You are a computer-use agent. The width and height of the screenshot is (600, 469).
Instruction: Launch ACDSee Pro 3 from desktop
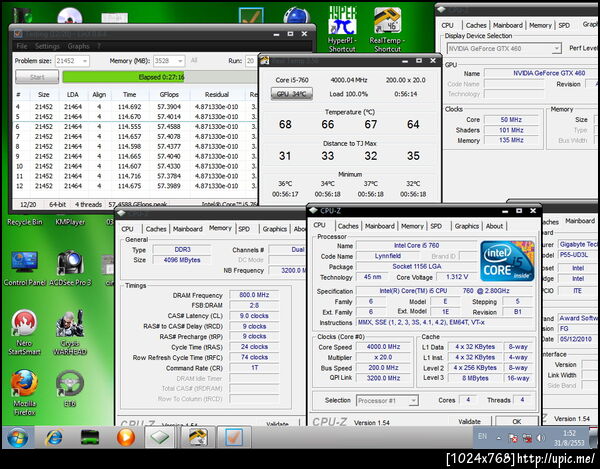coord(70,268)
